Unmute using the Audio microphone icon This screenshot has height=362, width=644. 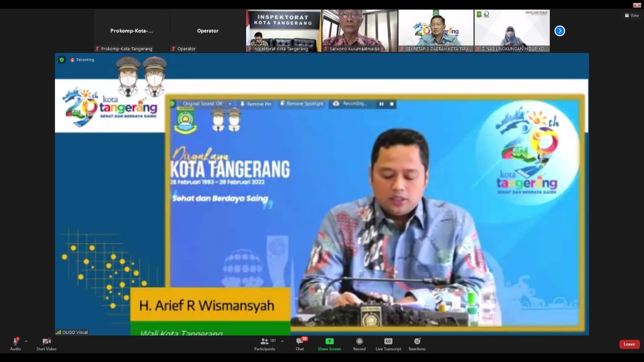pos(16,341)
